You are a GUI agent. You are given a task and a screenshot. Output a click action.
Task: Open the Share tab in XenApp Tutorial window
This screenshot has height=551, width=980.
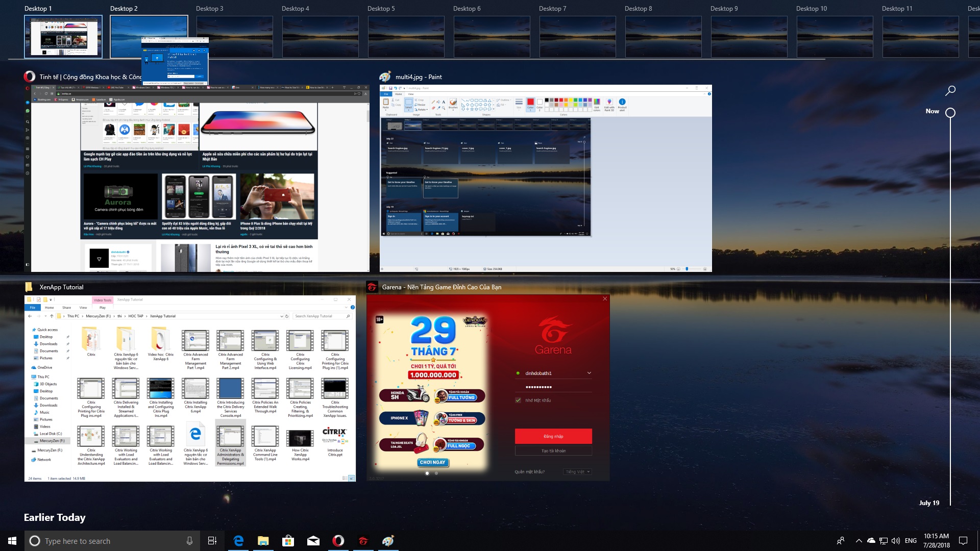(x=66, y=308)
